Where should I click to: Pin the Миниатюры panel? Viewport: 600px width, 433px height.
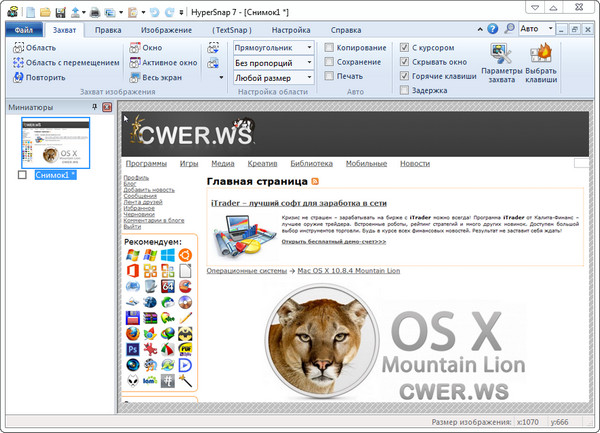point(95,107)
